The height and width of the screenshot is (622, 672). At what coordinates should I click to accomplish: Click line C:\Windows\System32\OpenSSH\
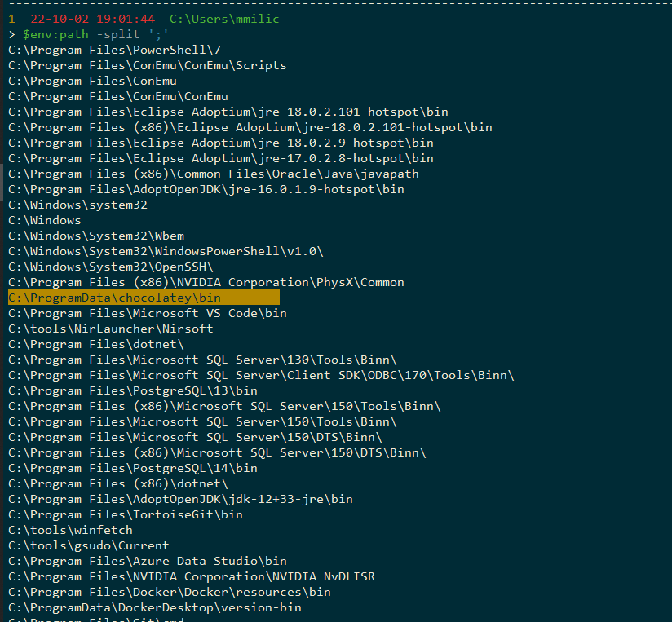pyautogui.click(x=111, y=267)
